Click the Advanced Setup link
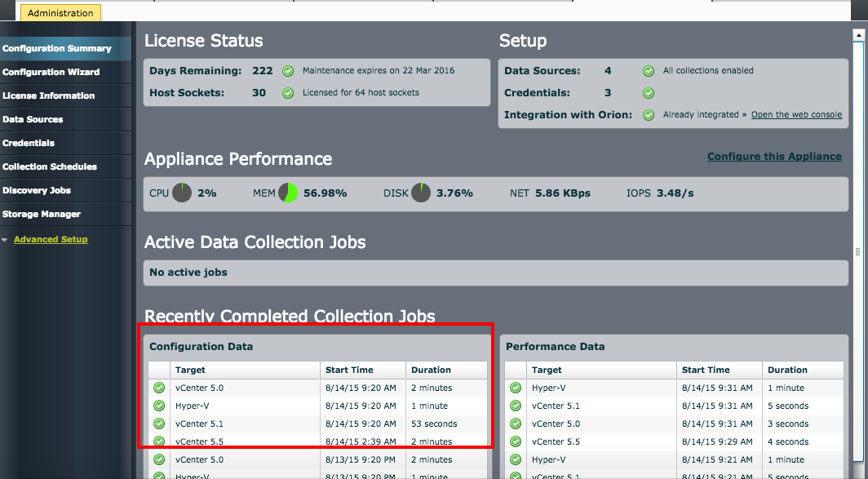Image resolution: width=868 pixels, height=479 pixels. click(51, 239)
